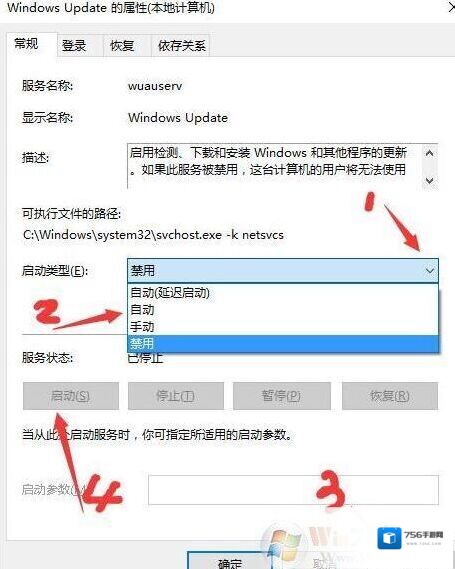This screenshot has height=569, width=455.
Task: Click description box scroll up arrow
Action: (430, 154)
